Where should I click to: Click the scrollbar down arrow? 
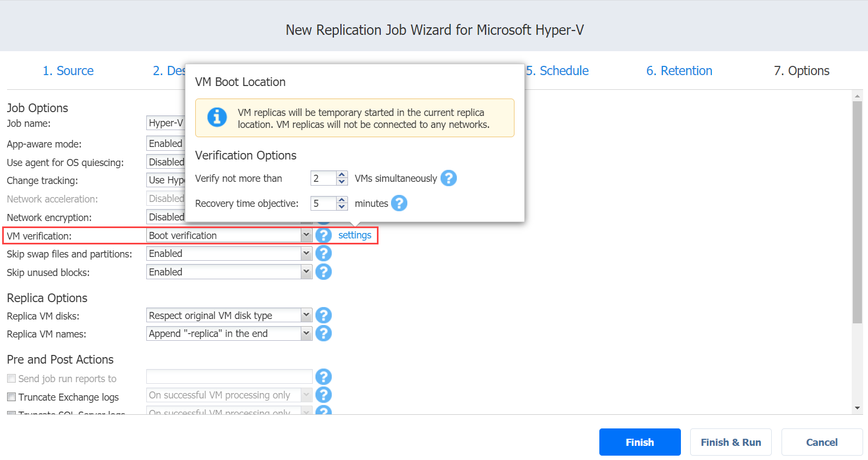pyautogui.click(x=857, y=408)
